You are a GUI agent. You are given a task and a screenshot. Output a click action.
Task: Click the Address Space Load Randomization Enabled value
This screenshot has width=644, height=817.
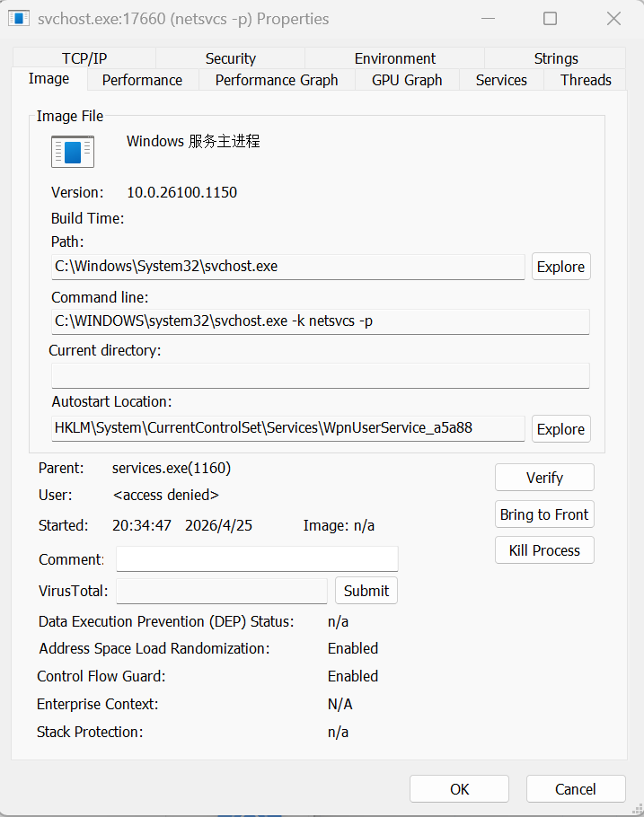coord(353,648)
